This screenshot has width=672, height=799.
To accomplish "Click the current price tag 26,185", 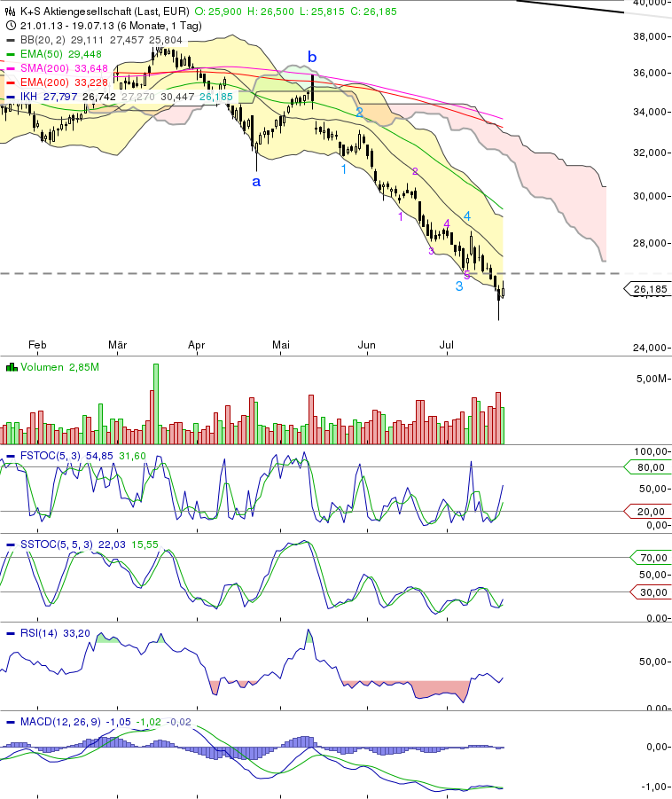I will pyautogui.click(x=646, y=289).
